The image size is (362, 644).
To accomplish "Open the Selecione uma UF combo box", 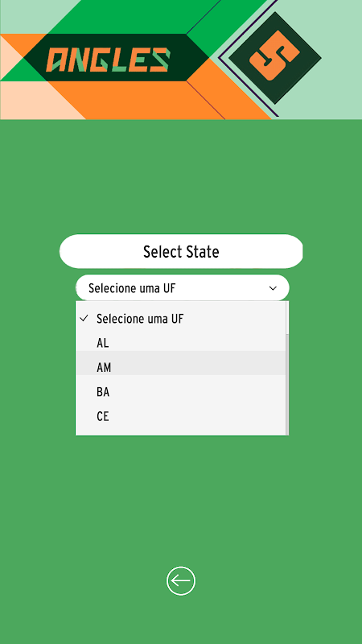I will (x=183, y=288).
